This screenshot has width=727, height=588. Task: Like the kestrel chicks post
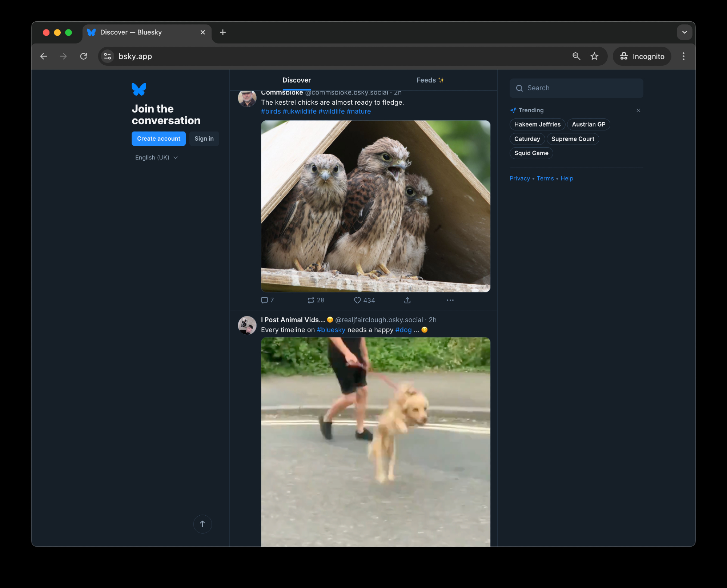click(x=358, y=300)
